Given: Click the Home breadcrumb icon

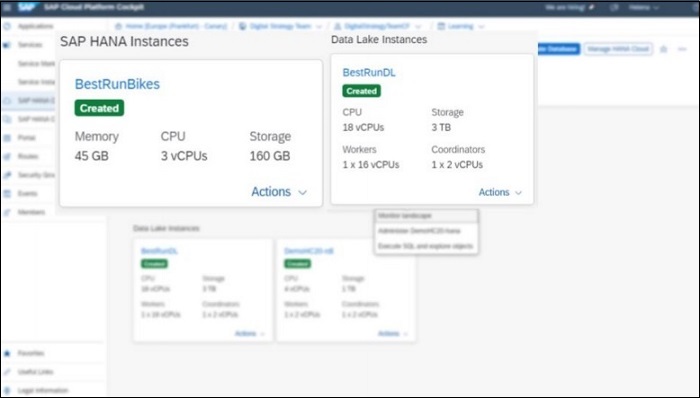Looking at the screenshot, I should click(118, 26).
